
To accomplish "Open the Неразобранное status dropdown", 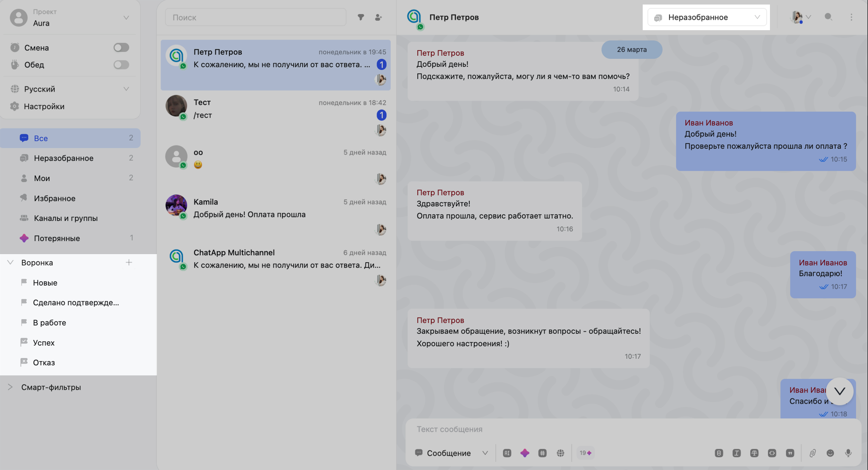I will coord(707,17).
